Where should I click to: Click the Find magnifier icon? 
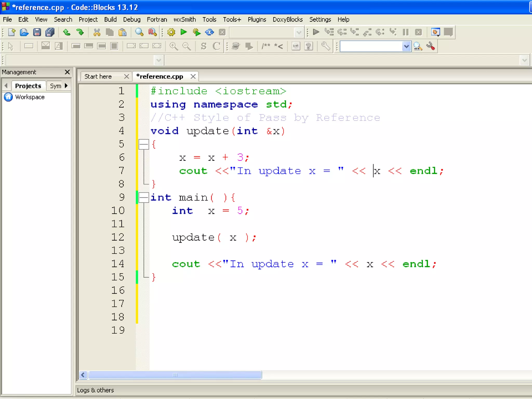pyautogui.click(x=139, y=32)
